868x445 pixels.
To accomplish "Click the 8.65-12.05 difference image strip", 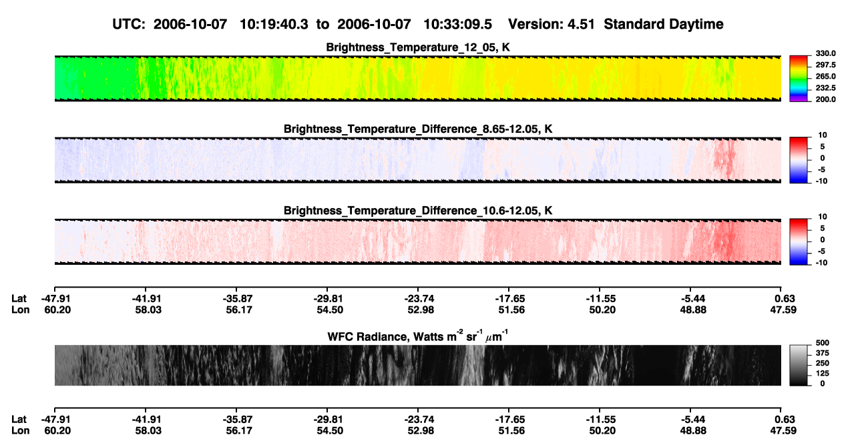I will pos(418,159).
